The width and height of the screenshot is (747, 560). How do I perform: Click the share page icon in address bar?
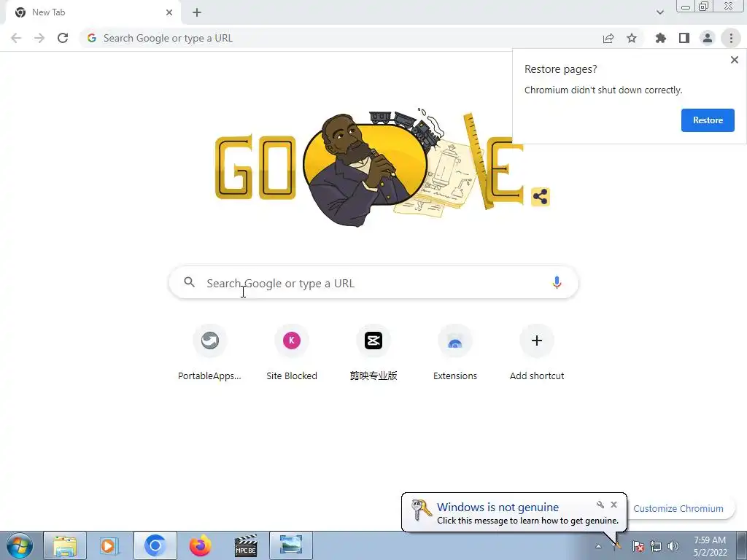pos(608,38)
